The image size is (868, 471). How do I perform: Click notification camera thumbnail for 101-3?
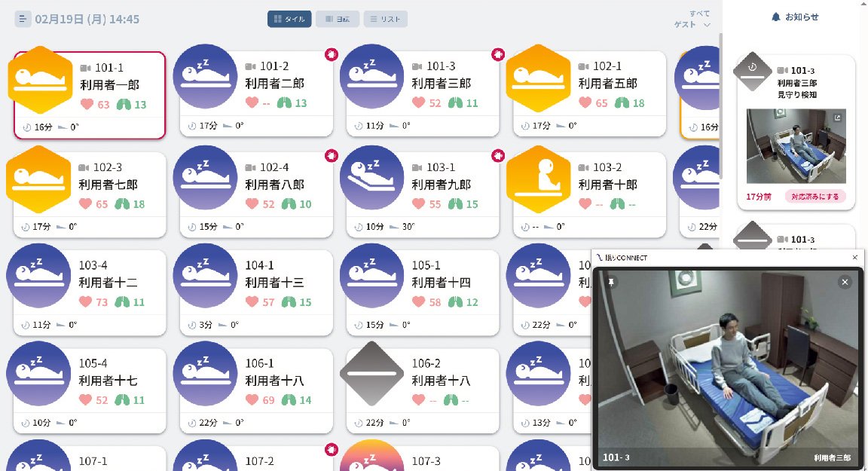click(796, 146)
